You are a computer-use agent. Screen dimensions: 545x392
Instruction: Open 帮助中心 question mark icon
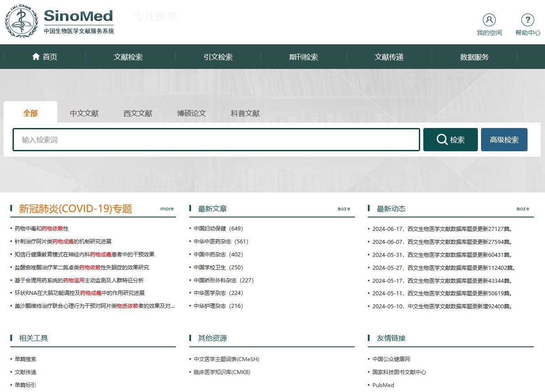coord(528,20)
